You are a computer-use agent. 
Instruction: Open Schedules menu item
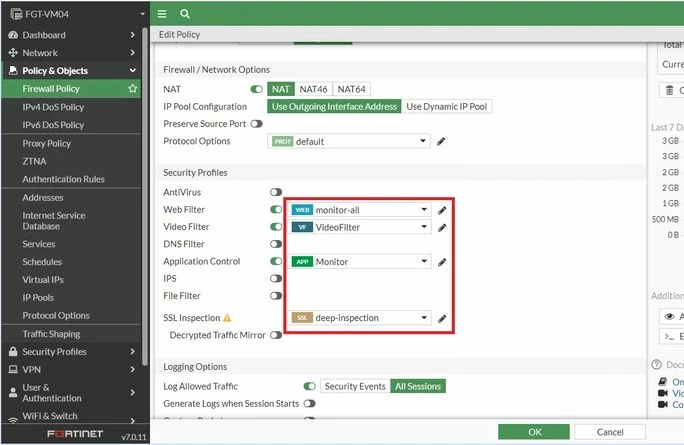(x=42, y=262)
